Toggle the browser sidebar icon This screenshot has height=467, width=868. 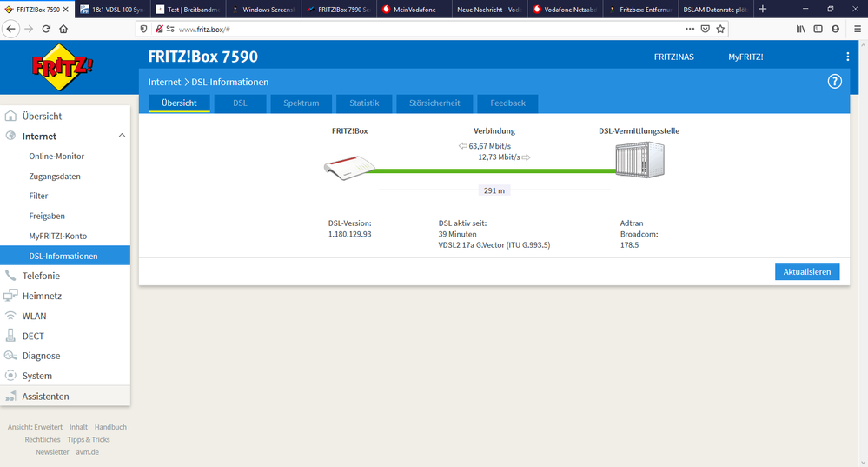(x=818, y=29)
